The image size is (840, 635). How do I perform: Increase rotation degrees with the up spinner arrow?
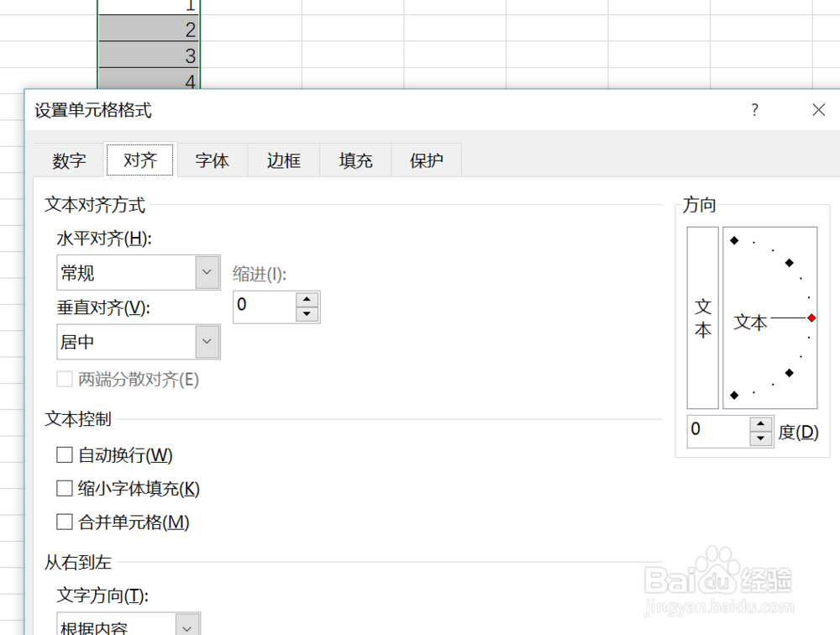point(760,424)
